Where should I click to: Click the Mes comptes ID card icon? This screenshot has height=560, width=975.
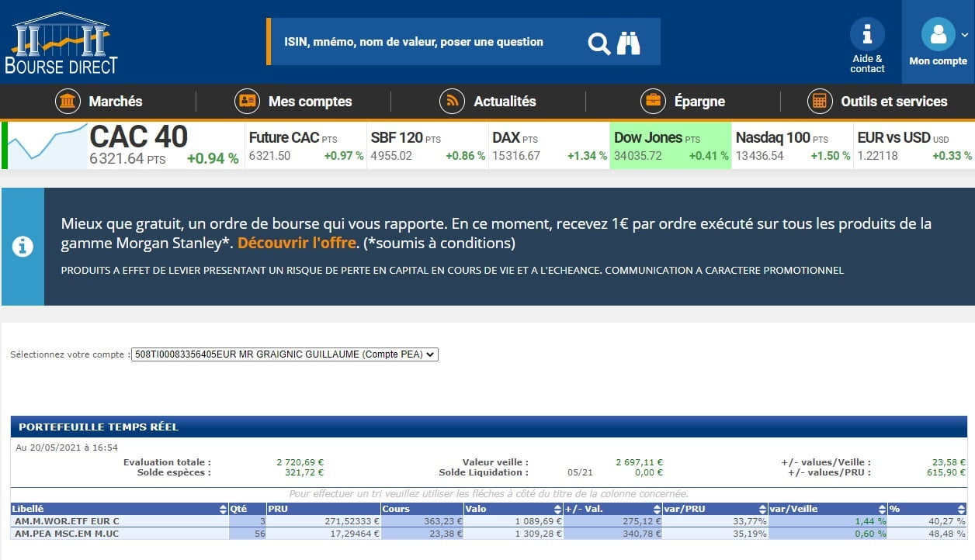[248, 102]
